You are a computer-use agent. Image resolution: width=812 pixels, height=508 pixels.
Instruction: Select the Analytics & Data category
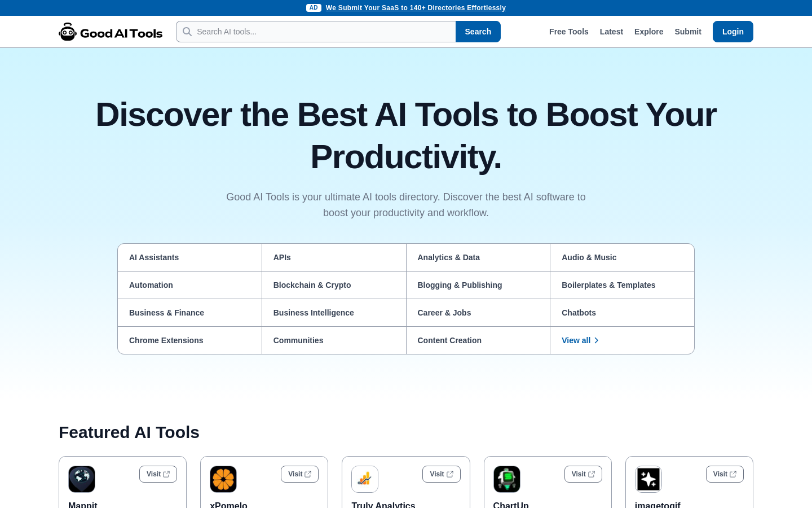pos(478,257)
